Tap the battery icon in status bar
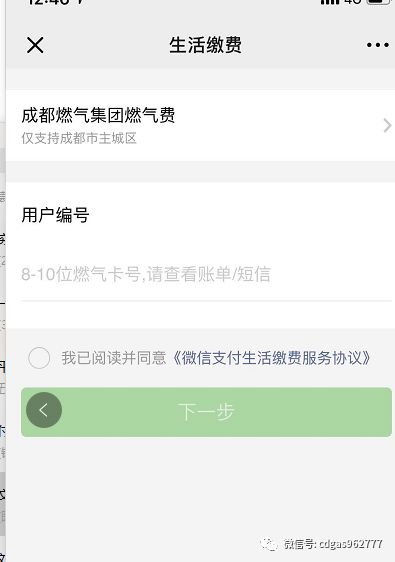This screenshot has width=395, height=562. [x=379, y=2]
